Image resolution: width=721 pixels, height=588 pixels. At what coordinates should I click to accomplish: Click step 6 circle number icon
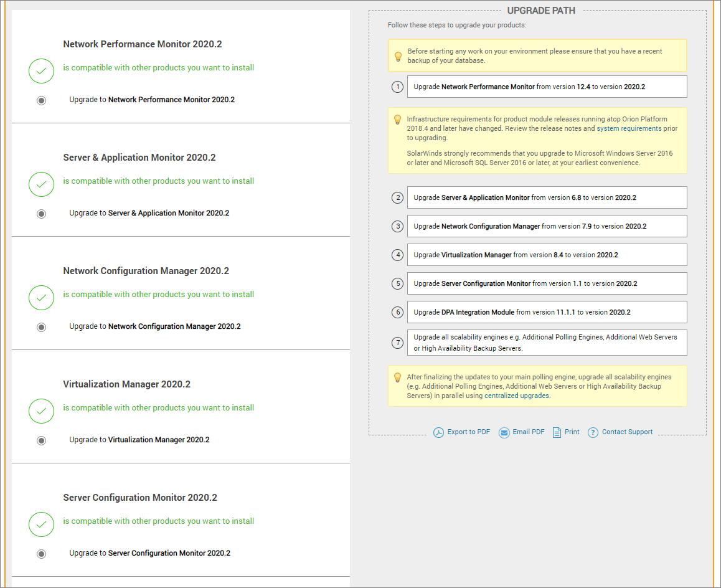[398, 313]
